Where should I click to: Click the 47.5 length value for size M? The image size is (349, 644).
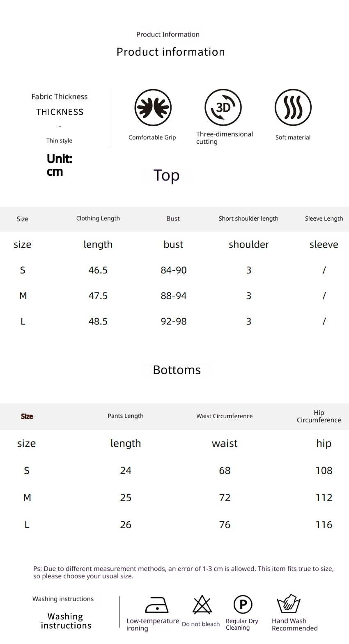(x=98, y=296)
